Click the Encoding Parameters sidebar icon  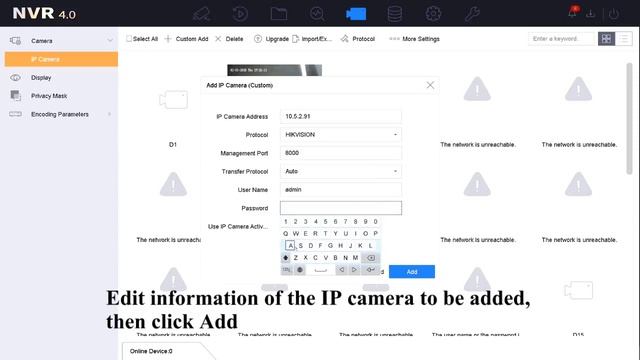tap(16, 114)
